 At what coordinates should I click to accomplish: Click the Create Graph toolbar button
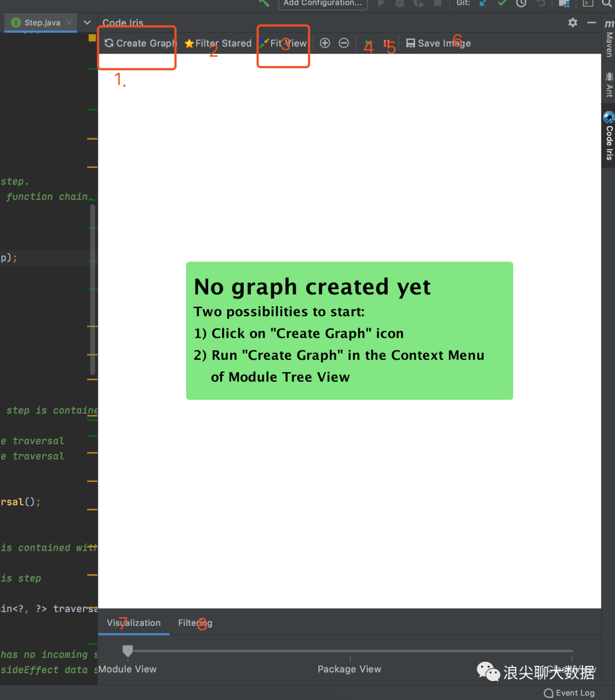tap(140, 43)
